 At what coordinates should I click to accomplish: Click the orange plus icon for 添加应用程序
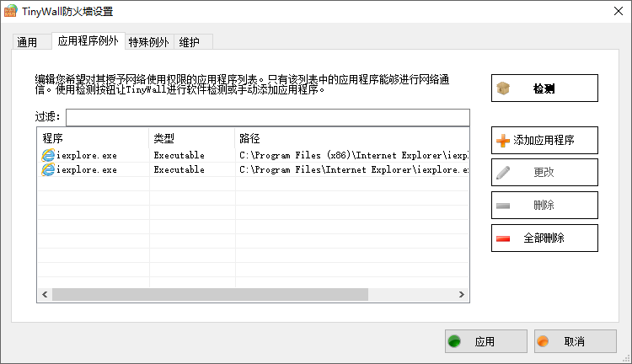point(503,140)
